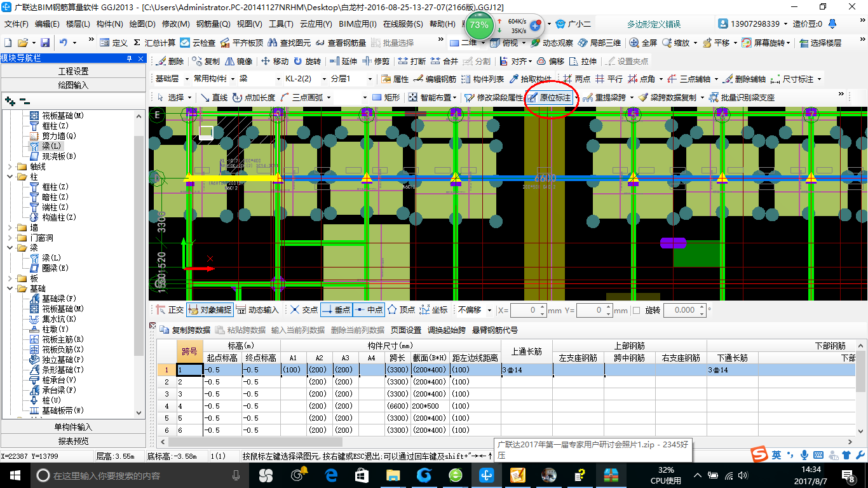Toggle 对象捕捉 (Object snap)

210,310
